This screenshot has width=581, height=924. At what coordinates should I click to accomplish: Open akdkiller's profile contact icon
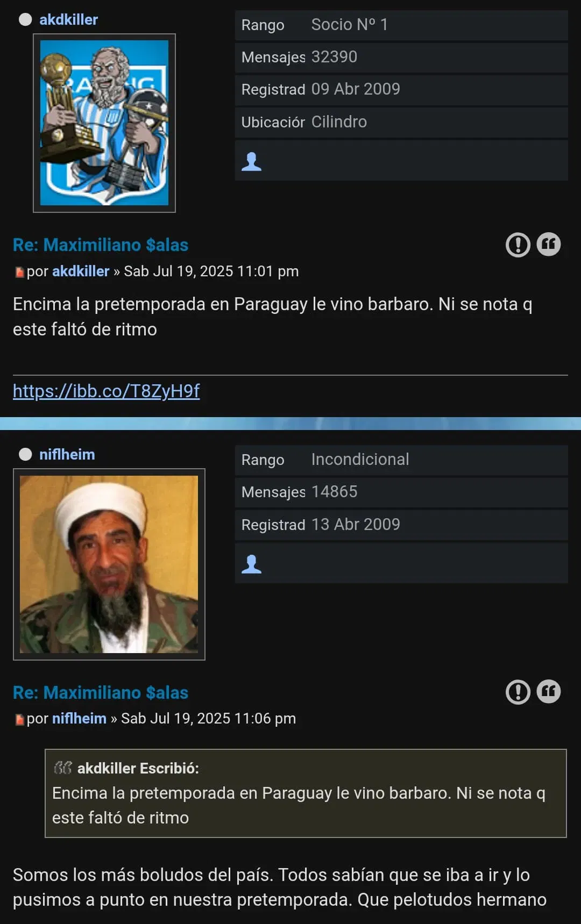[x=251, y=161]
